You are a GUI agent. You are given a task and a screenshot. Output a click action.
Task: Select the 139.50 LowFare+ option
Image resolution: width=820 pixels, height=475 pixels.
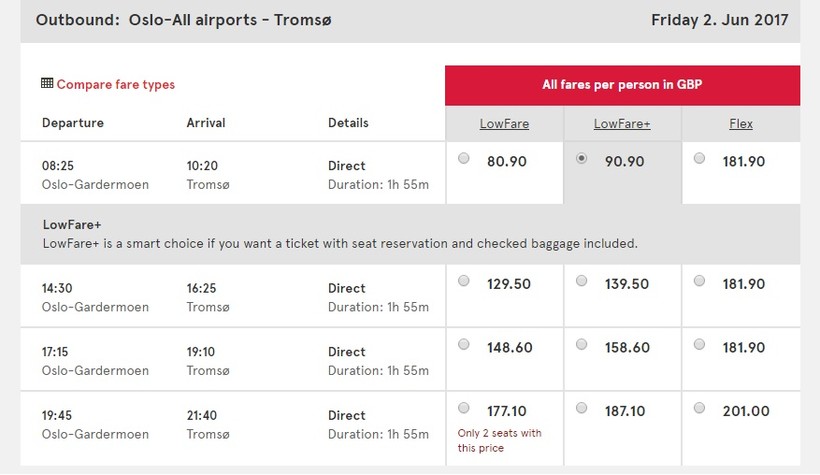click(582, 282)
